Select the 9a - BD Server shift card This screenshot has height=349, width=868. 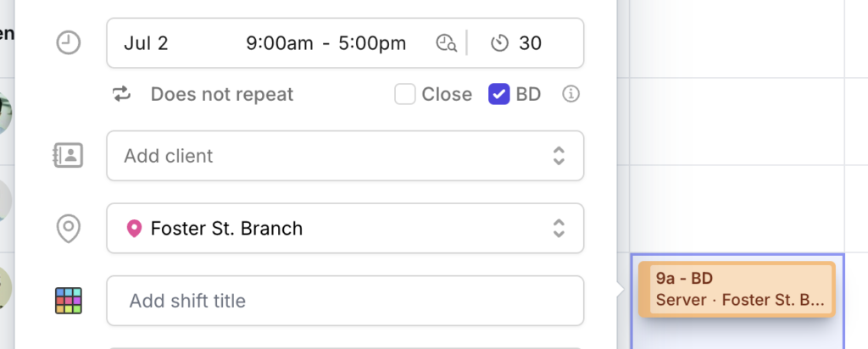click(737, 289)
